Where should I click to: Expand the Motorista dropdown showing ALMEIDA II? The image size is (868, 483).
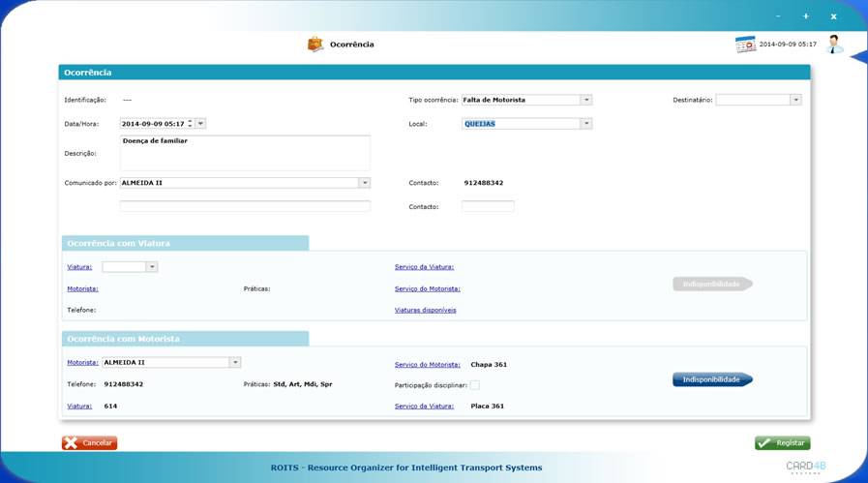click(x=235, y=363)
